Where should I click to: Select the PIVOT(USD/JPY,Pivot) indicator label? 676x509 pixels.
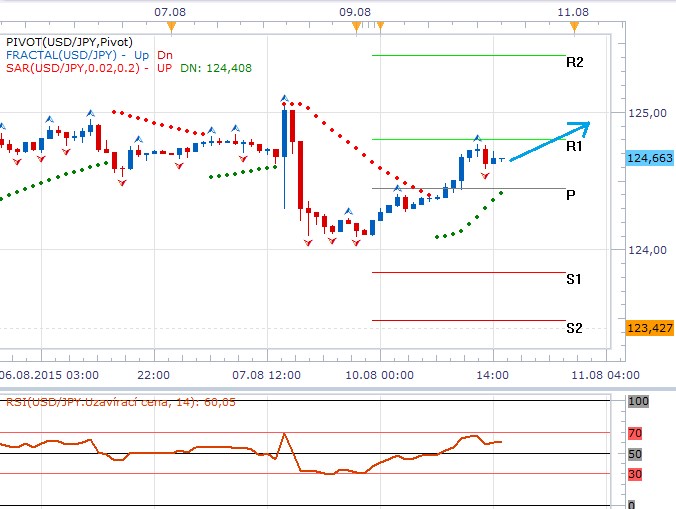point(69,42)
